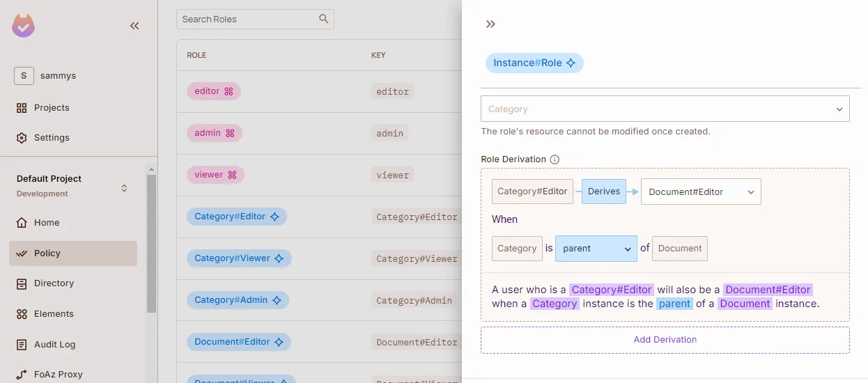Click Add Derivation button
The image size is (868, 383).
pyautogui.click(x=665, y=340)
